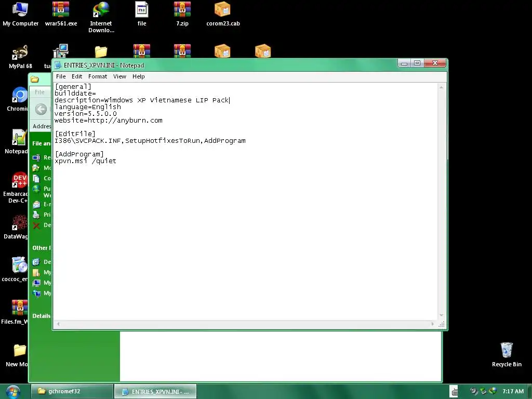Screen dimensions: 532x399
Task: Click the Notepad vertical scrollbar up arrow
Action: pos(441,87)
